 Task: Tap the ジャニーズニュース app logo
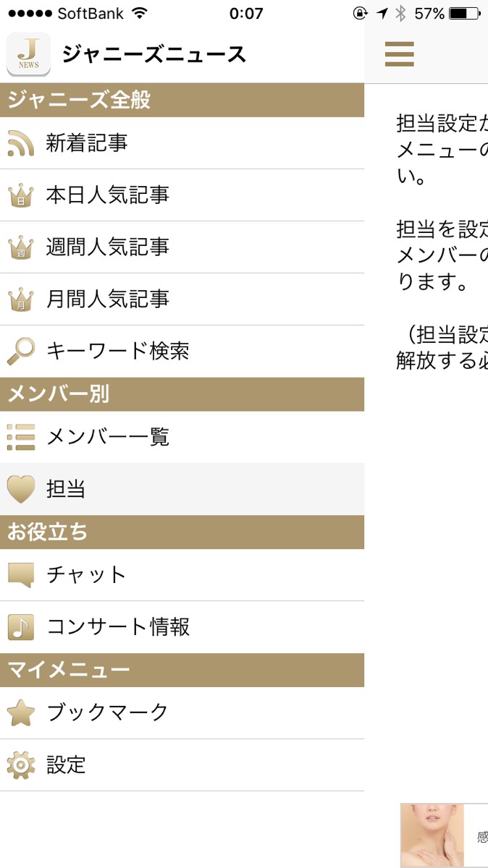[29, 54]
